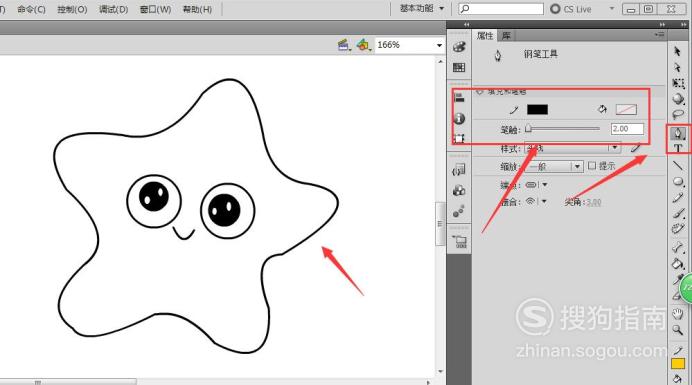Click the 笔触 value field showing 2.00
Viewport: 692px width, 385px height.
627,129
